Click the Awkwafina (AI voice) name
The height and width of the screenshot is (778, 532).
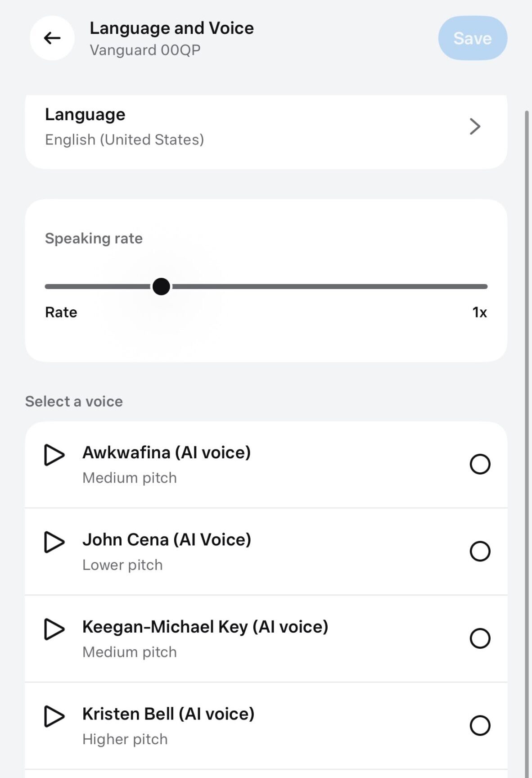coord(167,452)
